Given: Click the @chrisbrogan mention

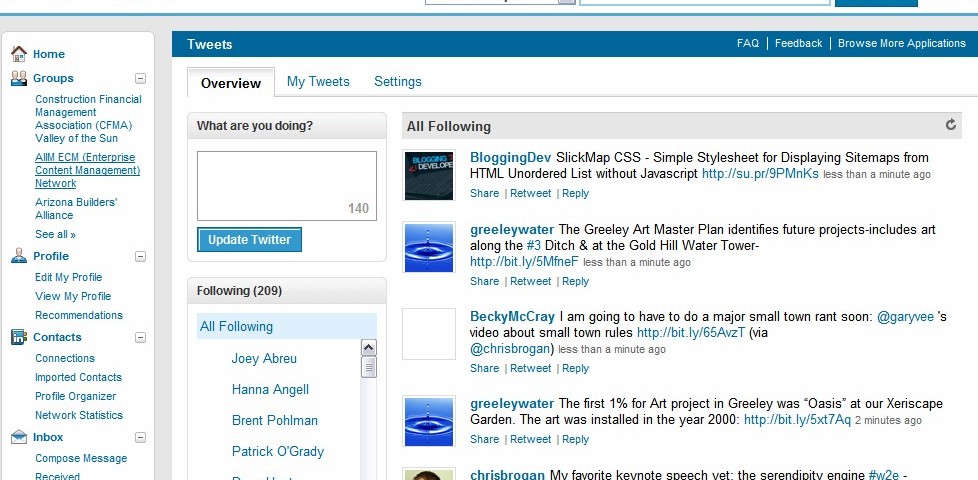Looking at the screenshot, I should 512,348.
